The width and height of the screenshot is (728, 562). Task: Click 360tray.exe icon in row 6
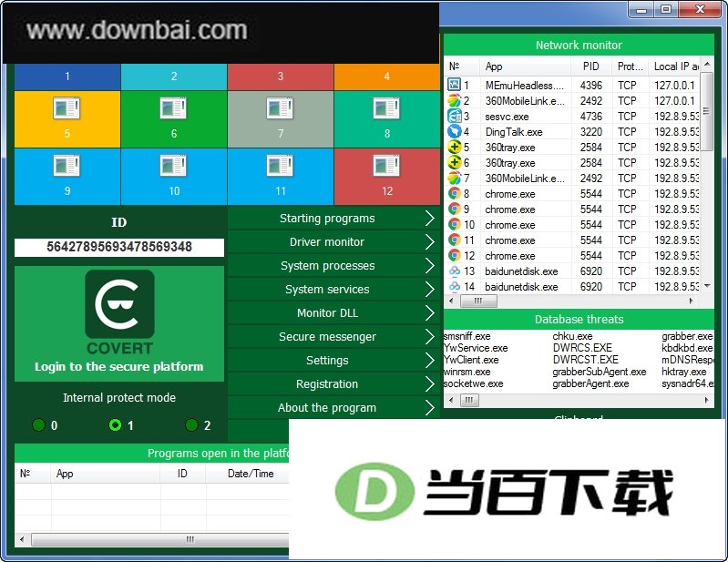tap(454, 162)
